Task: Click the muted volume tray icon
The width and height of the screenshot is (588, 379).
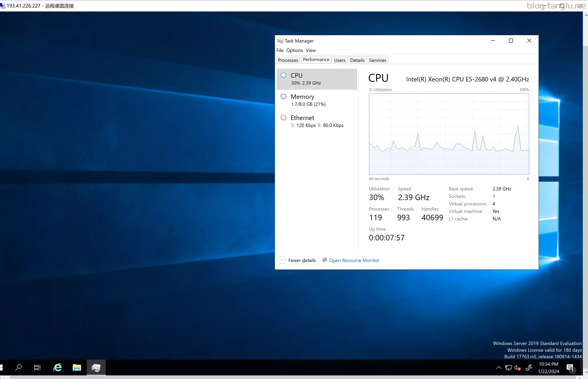Action: point(517,368)
